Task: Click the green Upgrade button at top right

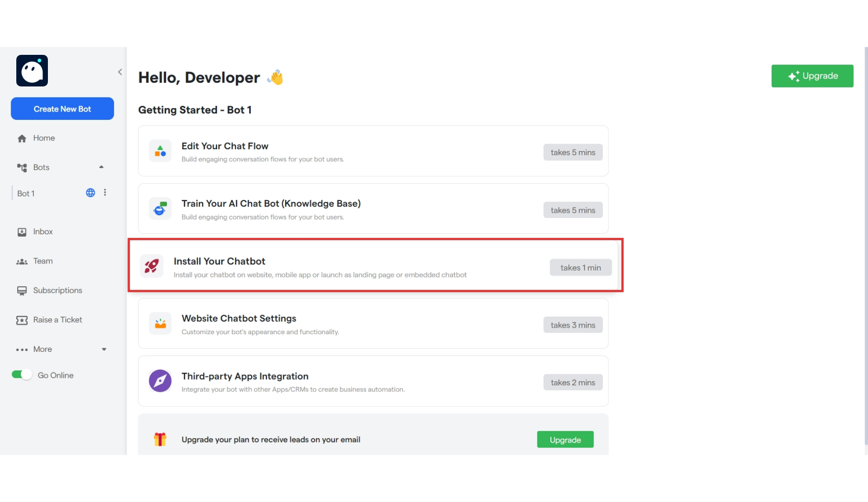Action: (x=812, y=76)
